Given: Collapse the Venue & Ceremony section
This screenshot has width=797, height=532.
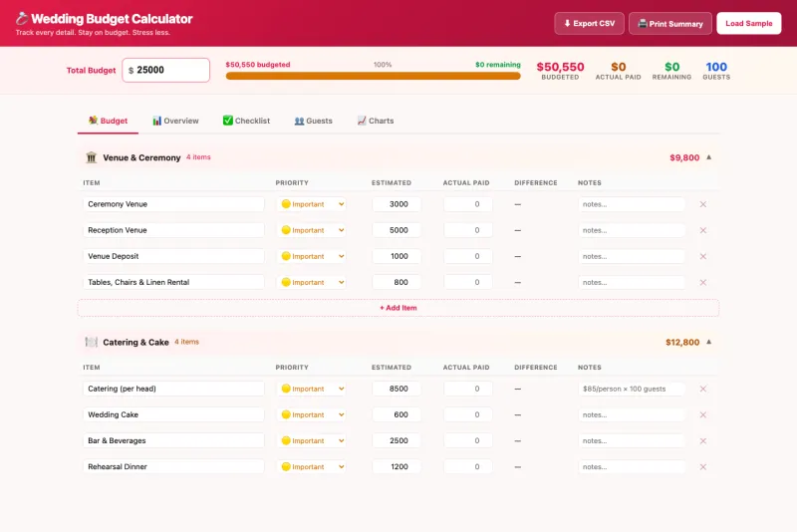Looking at the screenshot, I should [x=709, y=157].
